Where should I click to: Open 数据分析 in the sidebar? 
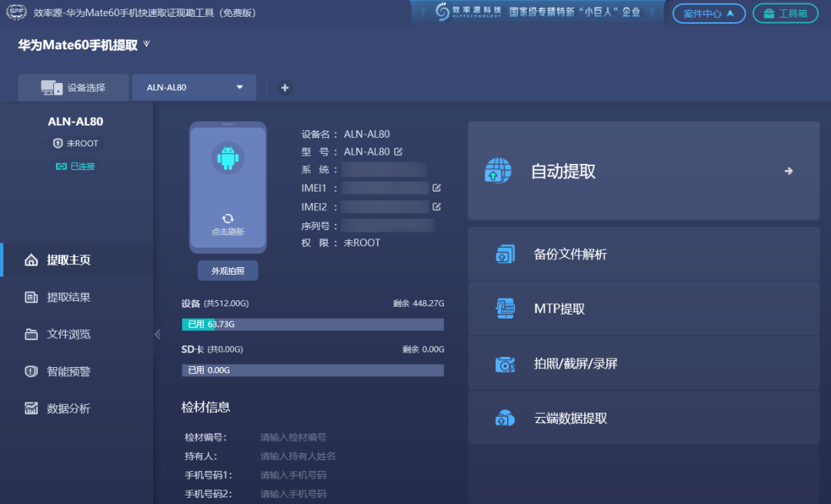pos(77,409)
